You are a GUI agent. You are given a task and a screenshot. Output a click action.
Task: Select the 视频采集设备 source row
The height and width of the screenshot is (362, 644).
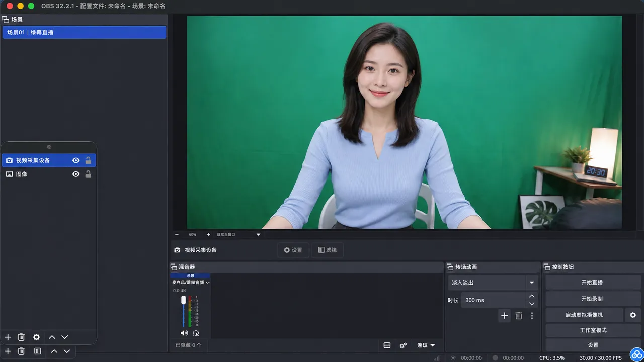pyautogui.click(x=49, y=160)
